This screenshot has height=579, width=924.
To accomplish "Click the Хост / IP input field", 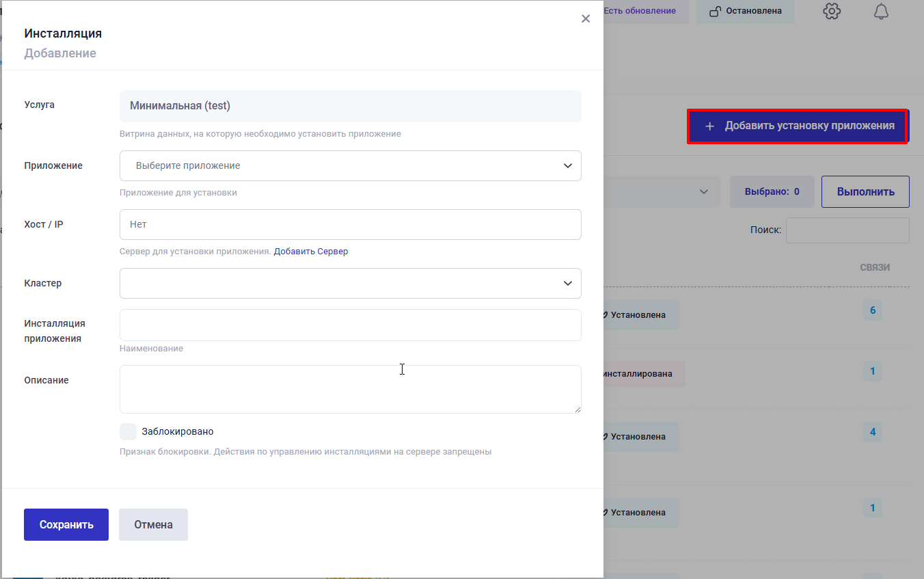I will (x=350, y=224).
